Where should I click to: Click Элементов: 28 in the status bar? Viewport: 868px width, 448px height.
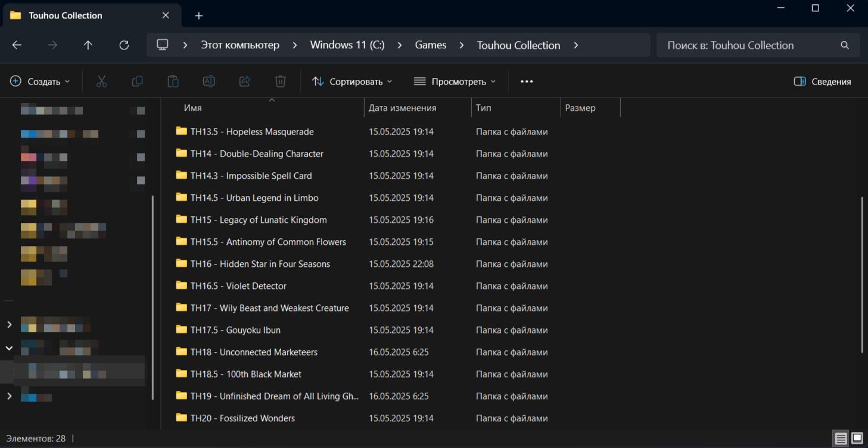(36, 438)
